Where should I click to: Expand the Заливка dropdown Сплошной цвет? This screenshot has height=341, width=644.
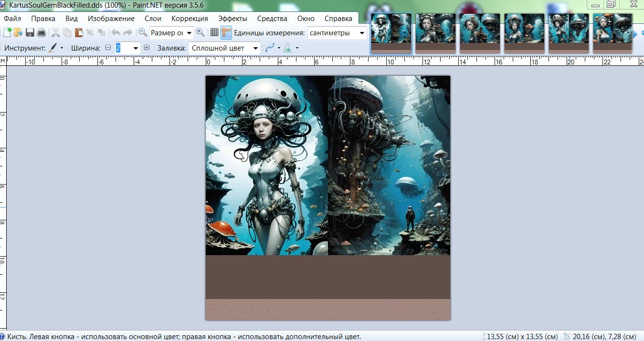pyautogui.click(x=224, y=48)
